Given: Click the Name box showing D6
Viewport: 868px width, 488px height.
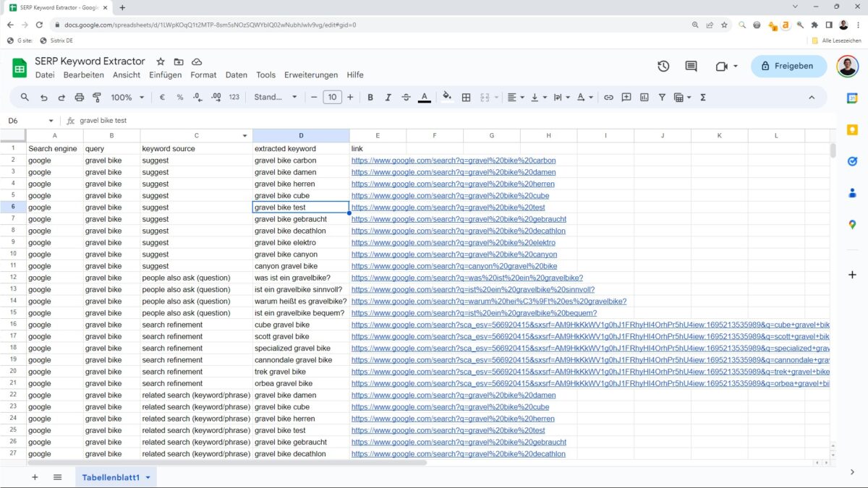Looking at the screenshot, I should [30, 121].
